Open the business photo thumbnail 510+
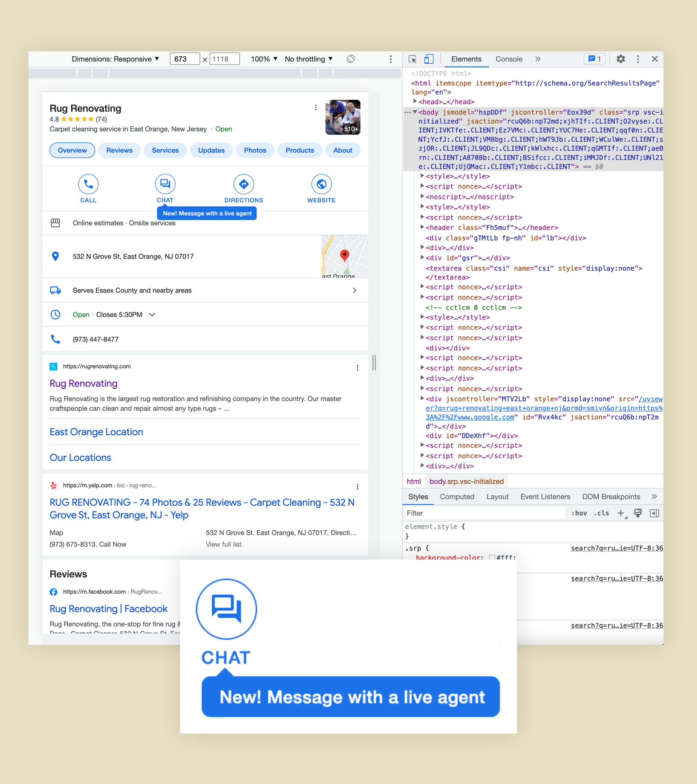Viewport: 697px width, 784px height. click(x=343, y=117)
